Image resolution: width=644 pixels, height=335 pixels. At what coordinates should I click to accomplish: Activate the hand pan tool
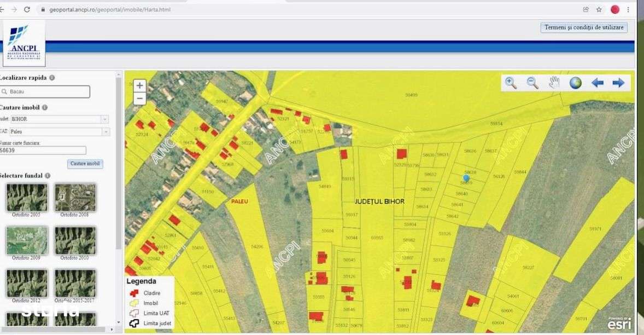click(x=554, y=83)
